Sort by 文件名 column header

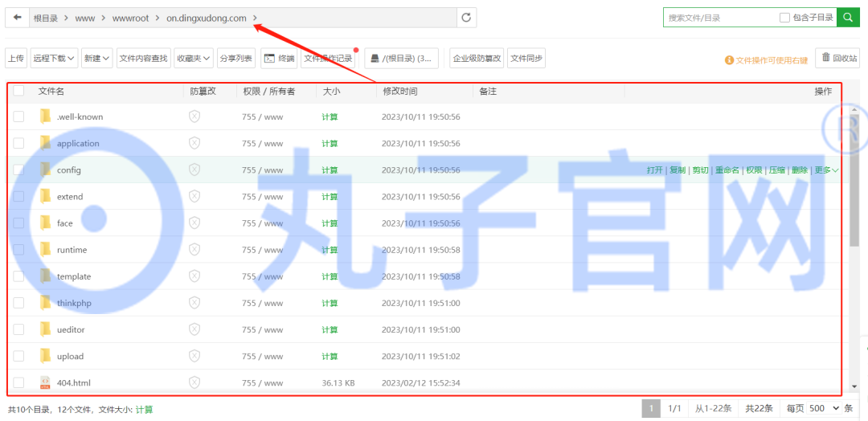coord(51,92)
